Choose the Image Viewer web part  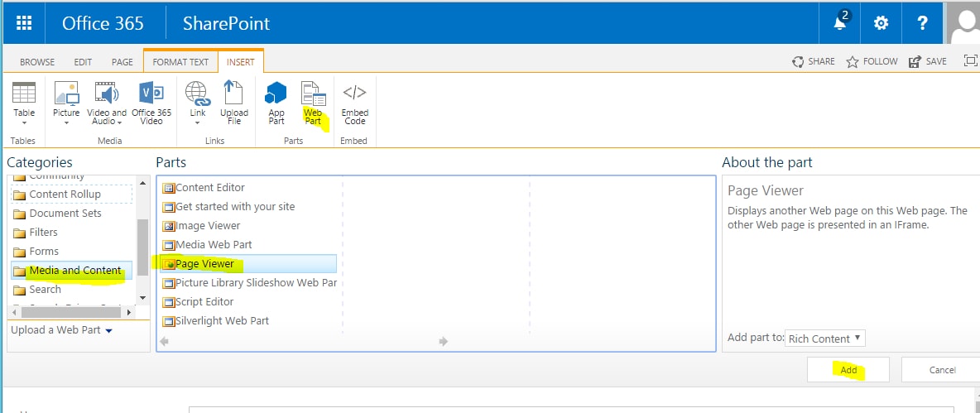(x=201, y=226)
